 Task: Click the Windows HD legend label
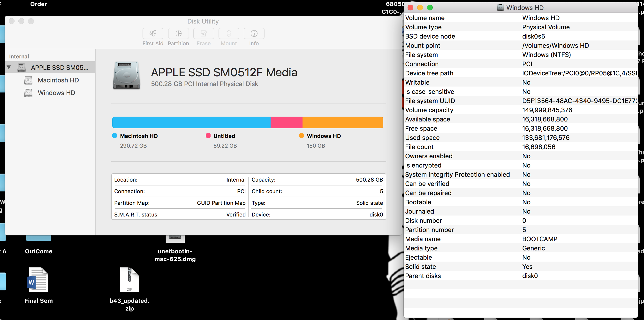[x=324, y=136]
